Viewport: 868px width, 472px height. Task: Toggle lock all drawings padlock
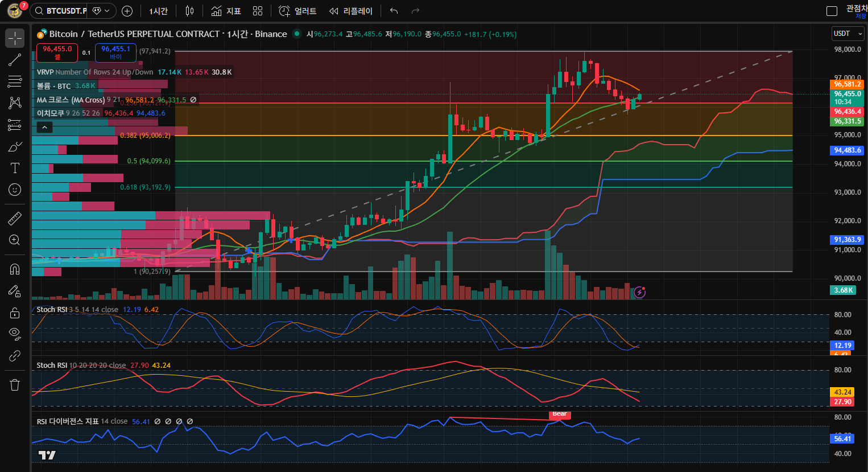coord(15,313)
